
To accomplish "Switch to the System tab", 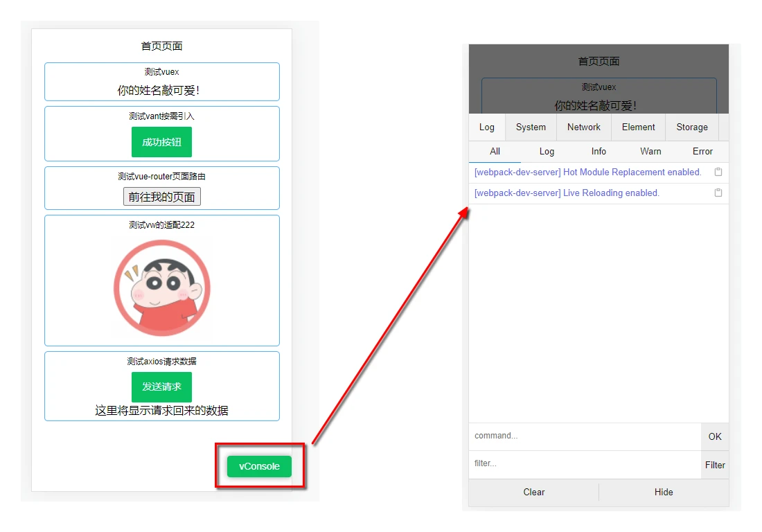I will (531, 127).
